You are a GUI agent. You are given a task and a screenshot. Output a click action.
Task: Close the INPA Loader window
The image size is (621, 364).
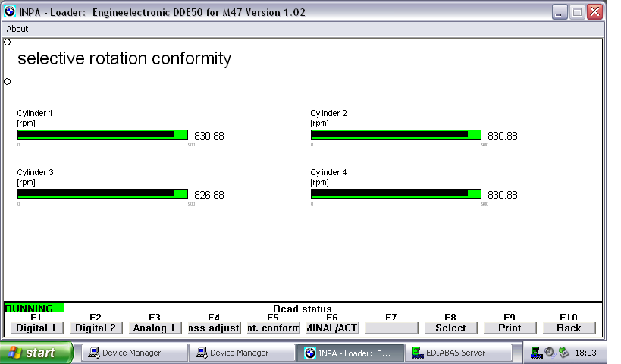tap(594, 12)
